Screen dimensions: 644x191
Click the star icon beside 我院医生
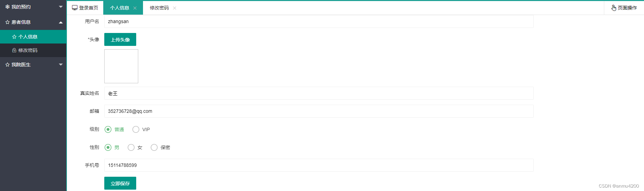click(7, 65)
